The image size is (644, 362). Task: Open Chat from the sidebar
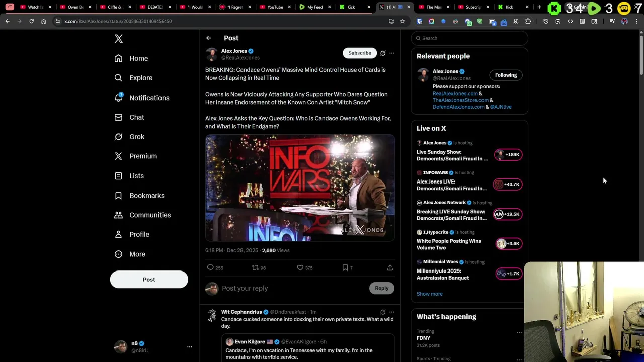[x=129, y=117]
